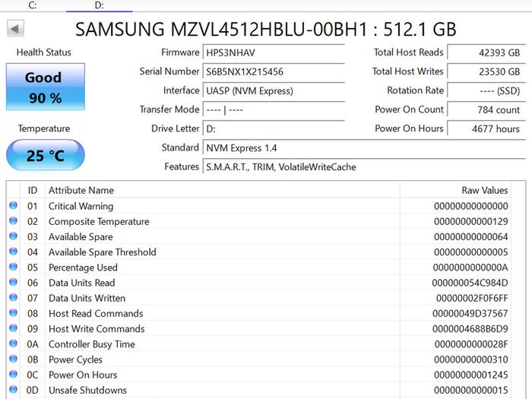Click the Total Host Writes value 23530 GB

(486, 71)
